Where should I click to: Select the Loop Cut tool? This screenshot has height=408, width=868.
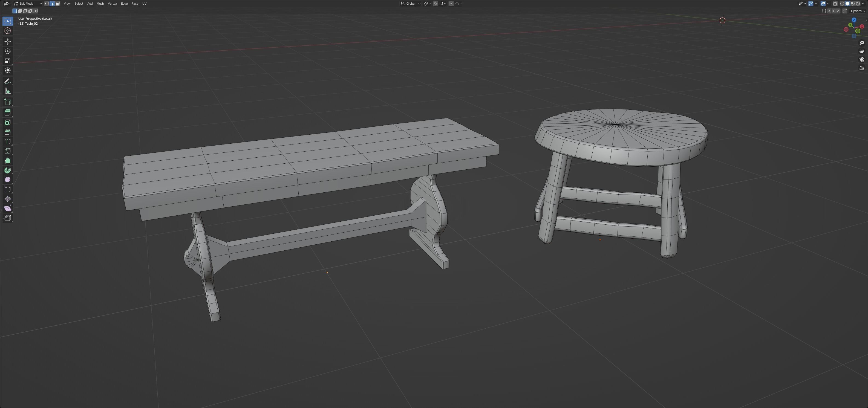point(8,141)
